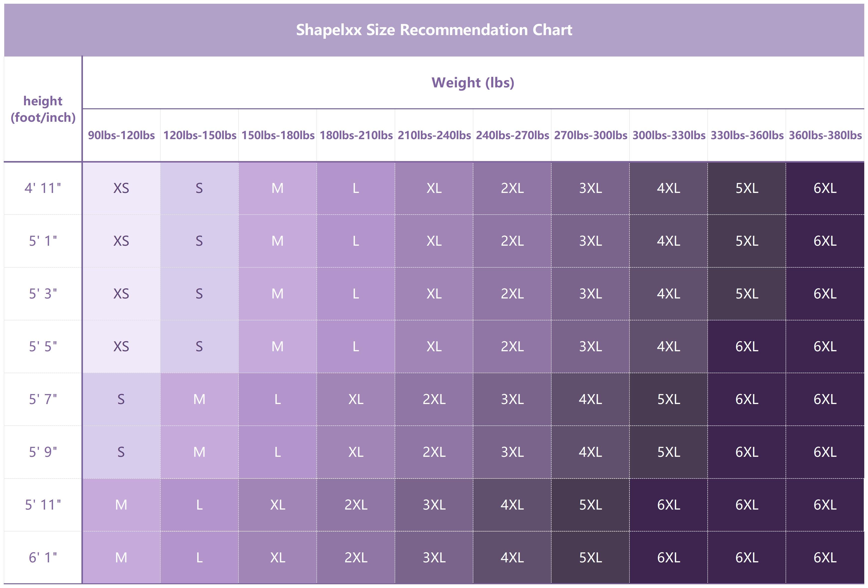868x588 pixels.
Task: Click the 6XL cell in the 5' 5" 330lbs-360lbs column
Action: click(x=746, y=347)
